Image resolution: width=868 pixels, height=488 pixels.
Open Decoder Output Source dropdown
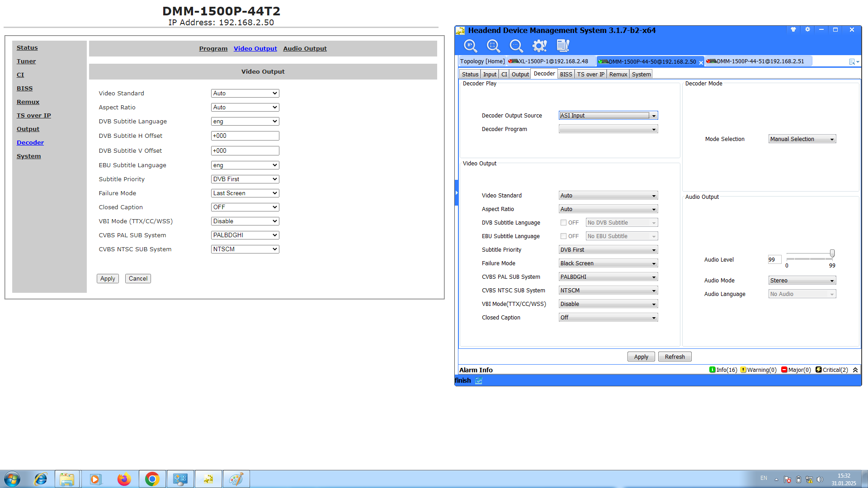coord(608,116)
